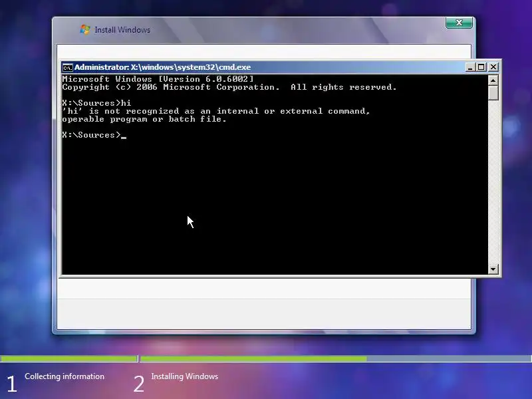The image size is (532, 399).
Task: Close the cmd.exe window
Action: pos(493,67)
